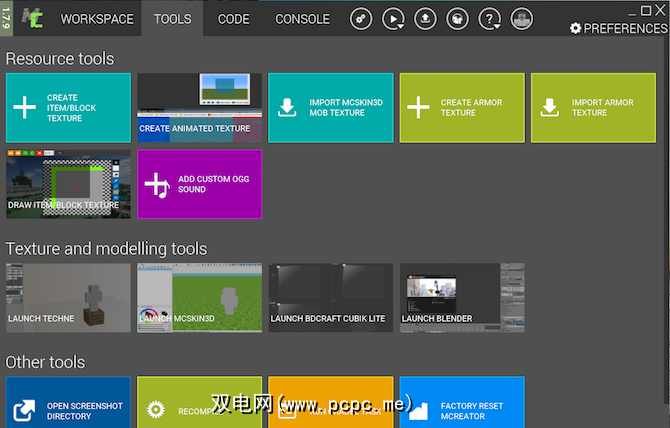Switch to the Workspace tab
The width and height of the screenshot is (670, 428).
tap(97, 19)
